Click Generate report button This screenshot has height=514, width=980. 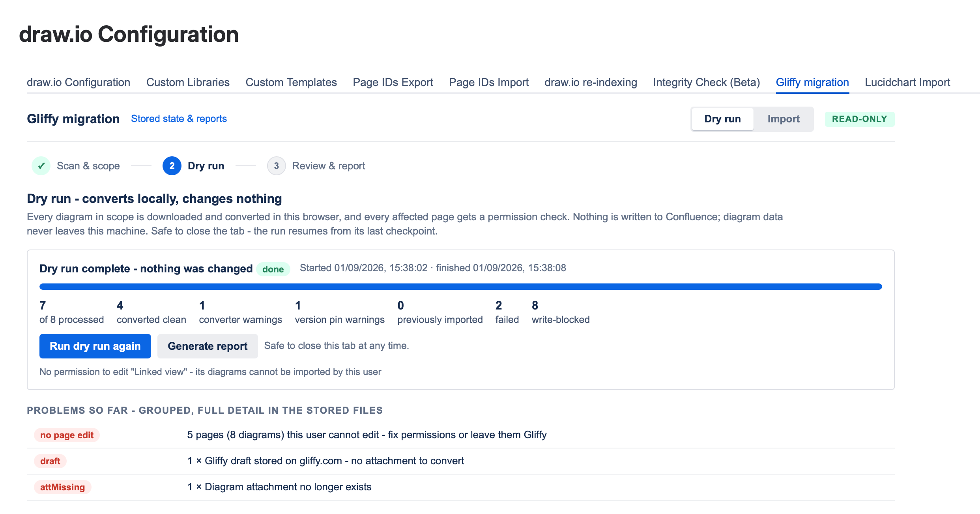tap(208, 346)
